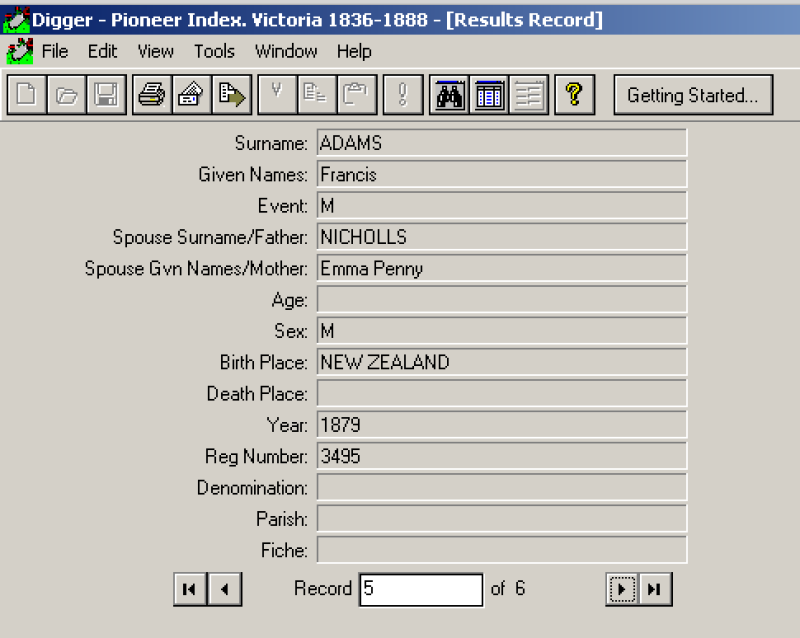The width and height of the screenshot is (800, 638).
Task: Click the "Surname:" label text
Action: [x=271, y=143]
